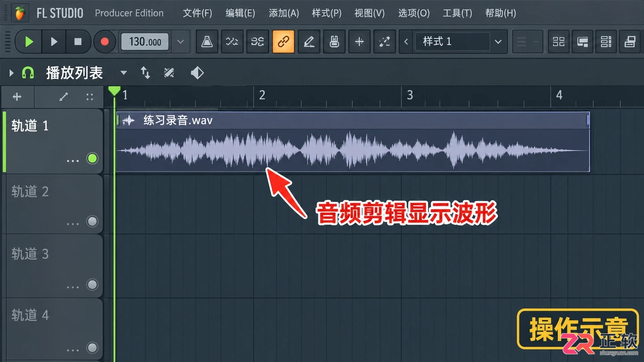The image size is (644, 362).
Task: Expand the triangle left of the headphones icon
Action: [x=12, y=72]
